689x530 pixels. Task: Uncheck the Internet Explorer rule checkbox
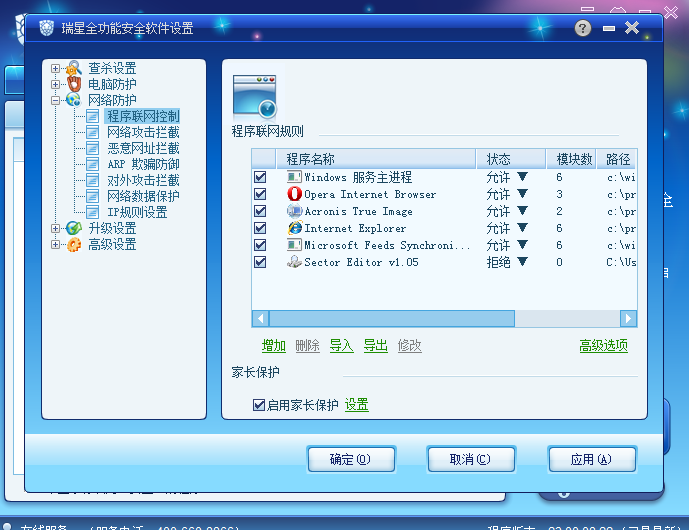[260, 228]
